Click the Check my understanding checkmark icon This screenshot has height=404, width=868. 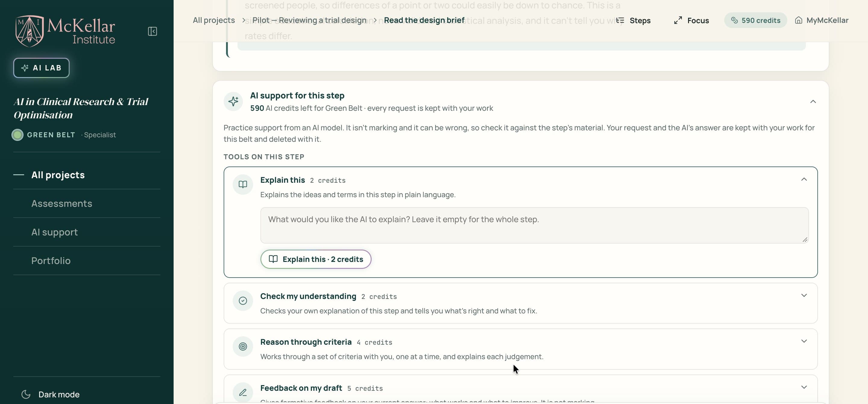click(243, 301)
